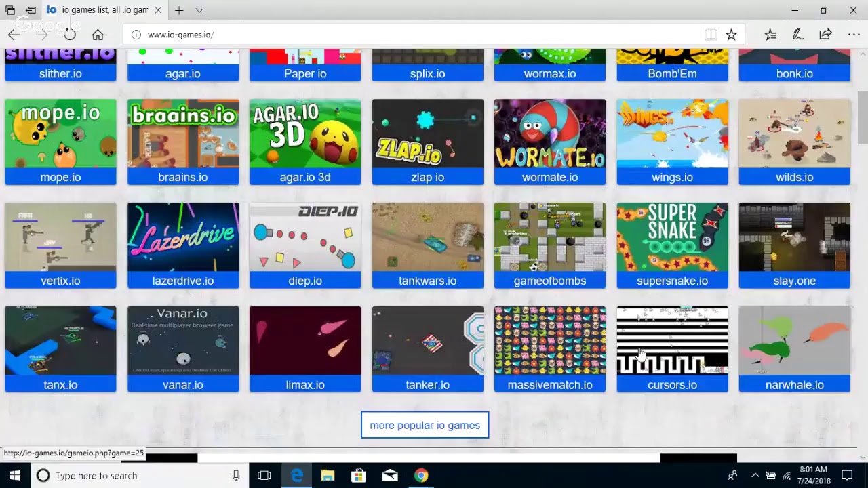
Task: Open the Action Center notifications
Action: tap(847, 475)
